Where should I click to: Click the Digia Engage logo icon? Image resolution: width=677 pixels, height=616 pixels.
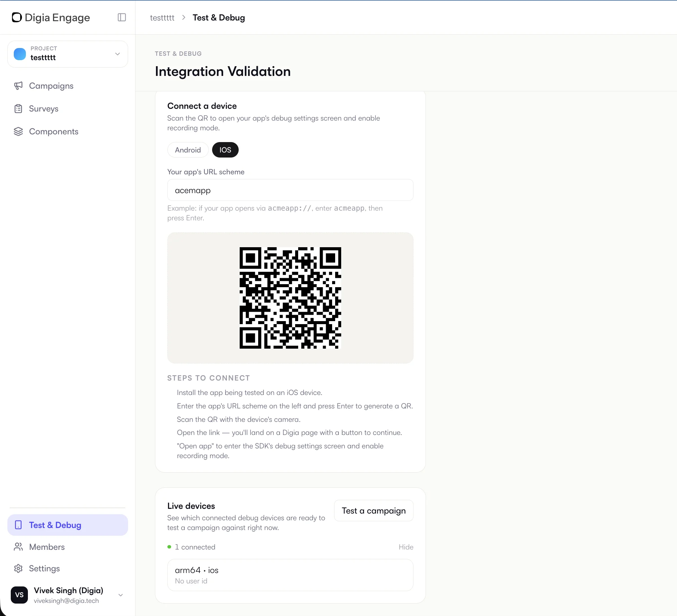click(17, 17)
